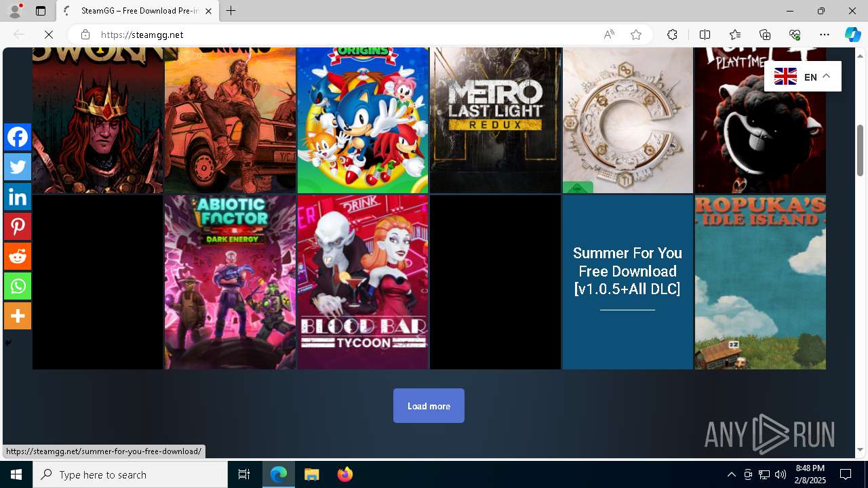This screenshot has width=868, height=488.
Task: Open browser Extensions menu
Action: coord(672,35)
